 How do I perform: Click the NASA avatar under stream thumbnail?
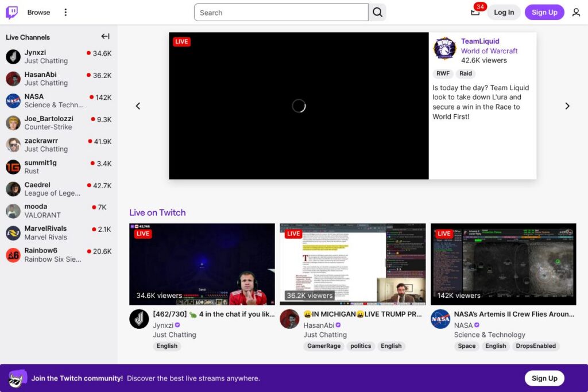(440, 319)
